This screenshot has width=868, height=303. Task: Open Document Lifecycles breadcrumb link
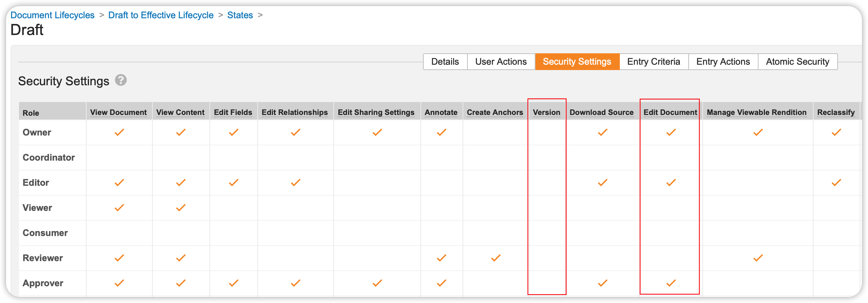tap(52, 15)
